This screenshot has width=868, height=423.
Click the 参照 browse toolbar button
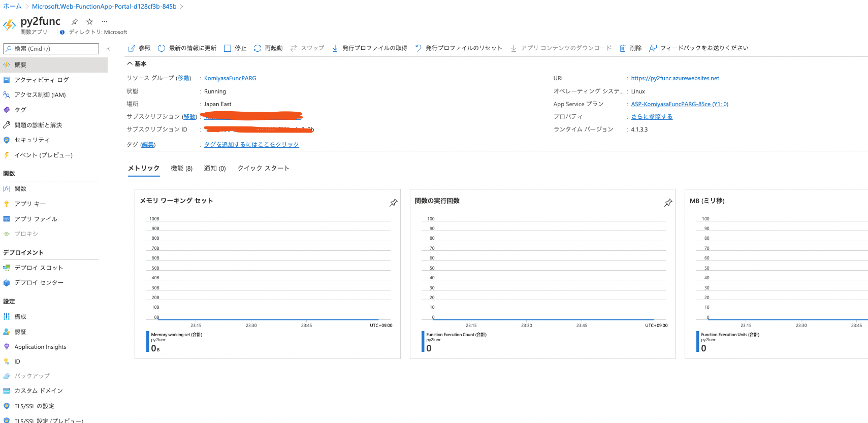139,48
